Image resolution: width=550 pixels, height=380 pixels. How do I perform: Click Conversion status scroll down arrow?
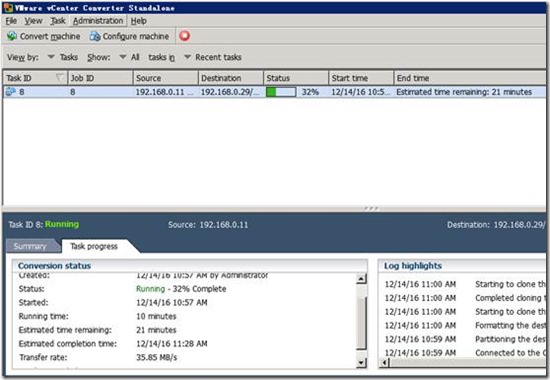[361, 362]
